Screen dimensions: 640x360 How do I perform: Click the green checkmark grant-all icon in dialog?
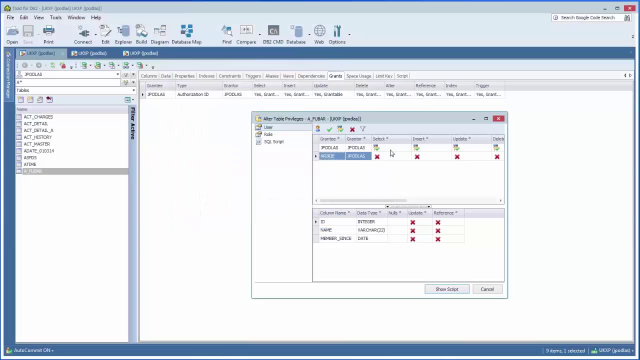point(329,129)
